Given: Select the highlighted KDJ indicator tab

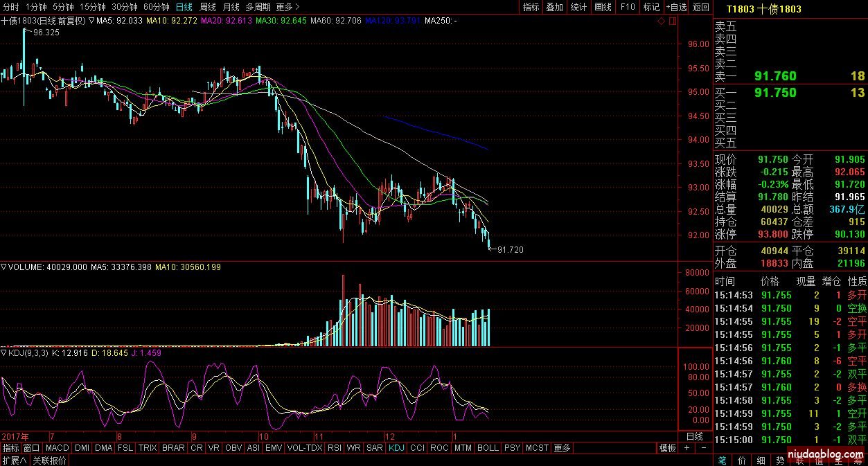Looking at the screenshot, I should tap(396, 448).
